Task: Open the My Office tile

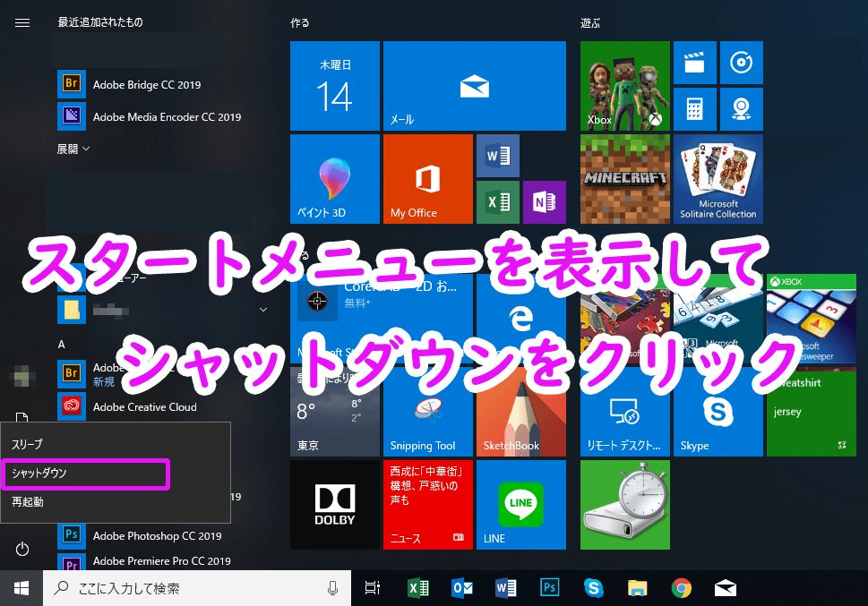Action: pos(428,179)
